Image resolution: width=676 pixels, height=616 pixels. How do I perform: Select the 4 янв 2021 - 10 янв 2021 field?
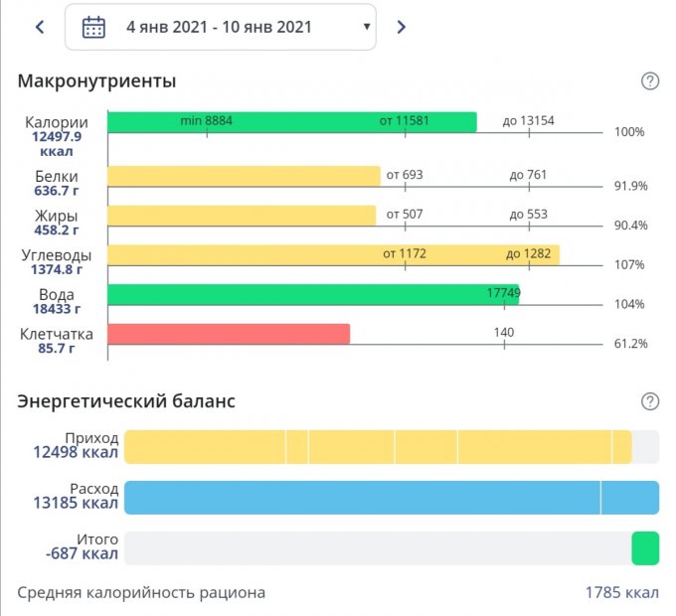pyautogui.click(x=219, y=27)
